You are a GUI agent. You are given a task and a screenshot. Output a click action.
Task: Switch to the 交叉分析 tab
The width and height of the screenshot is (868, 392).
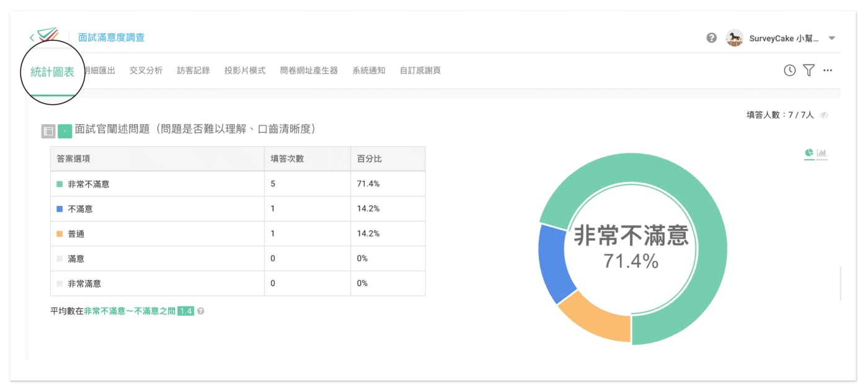click(146, 71)
